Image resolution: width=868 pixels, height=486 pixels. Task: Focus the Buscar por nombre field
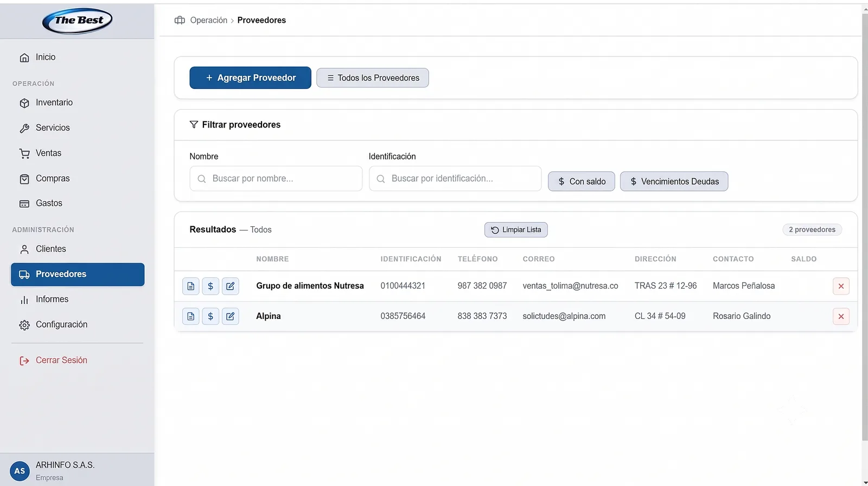pos(276,178)
